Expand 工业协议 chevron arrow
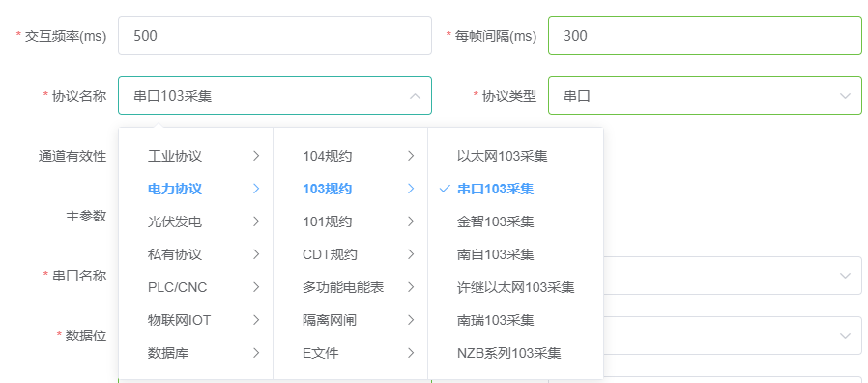The image size is (868, 383). click(x=256, y=157)
